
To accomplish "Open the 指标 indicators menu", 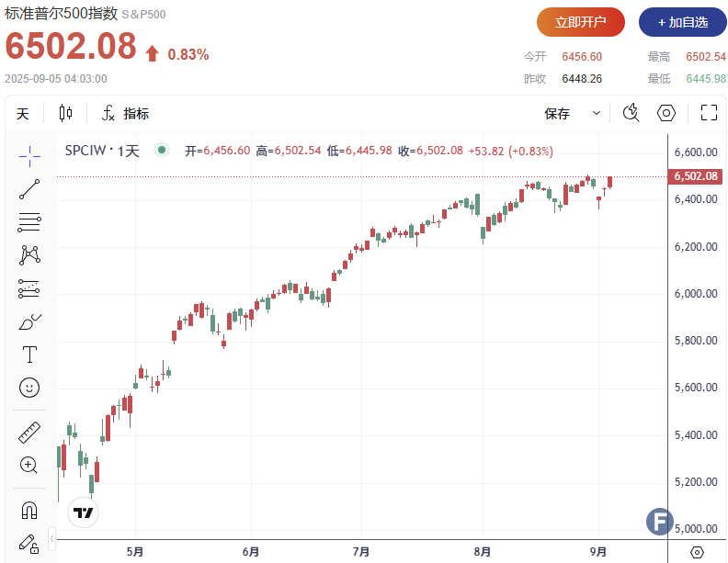I will [125, 114].
